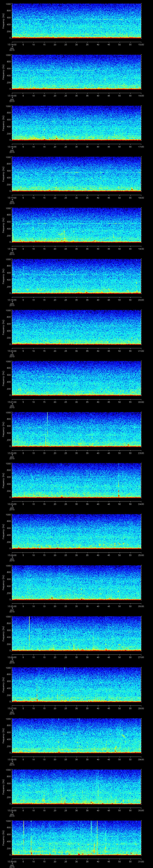Image resolution: width=153 pixels, height=868 pixels.
Task: Click the 15:00 end time label
Action: (141, 44)
